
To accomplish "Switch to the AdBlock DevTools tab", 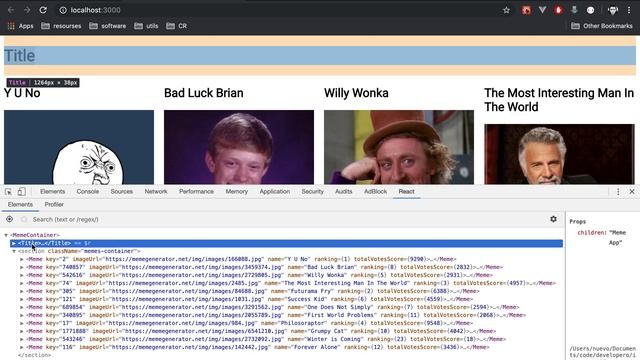I will pyautogui.click(x=376, y=191).
